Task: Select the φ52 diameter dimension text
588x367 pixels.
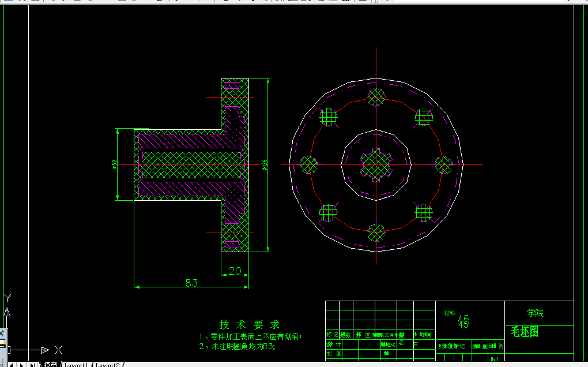Action: (114, 164)
